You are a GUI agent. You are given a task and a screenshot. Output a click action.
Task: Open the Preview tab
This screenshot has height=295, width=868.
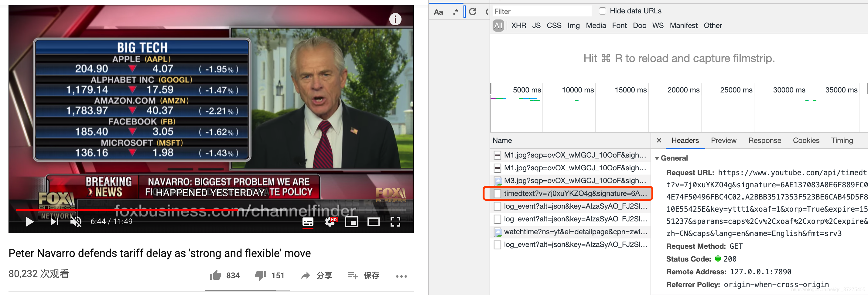(723, 141)
